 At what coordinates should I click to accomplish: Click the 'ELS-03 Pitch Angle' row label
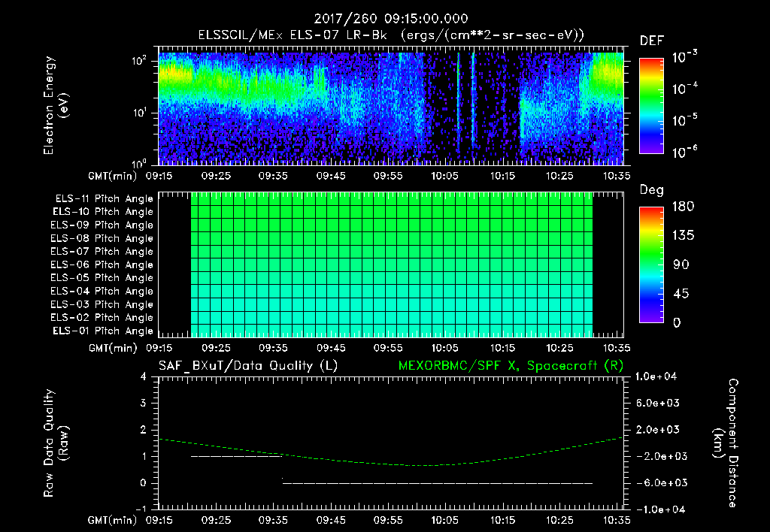coord(102,304)
